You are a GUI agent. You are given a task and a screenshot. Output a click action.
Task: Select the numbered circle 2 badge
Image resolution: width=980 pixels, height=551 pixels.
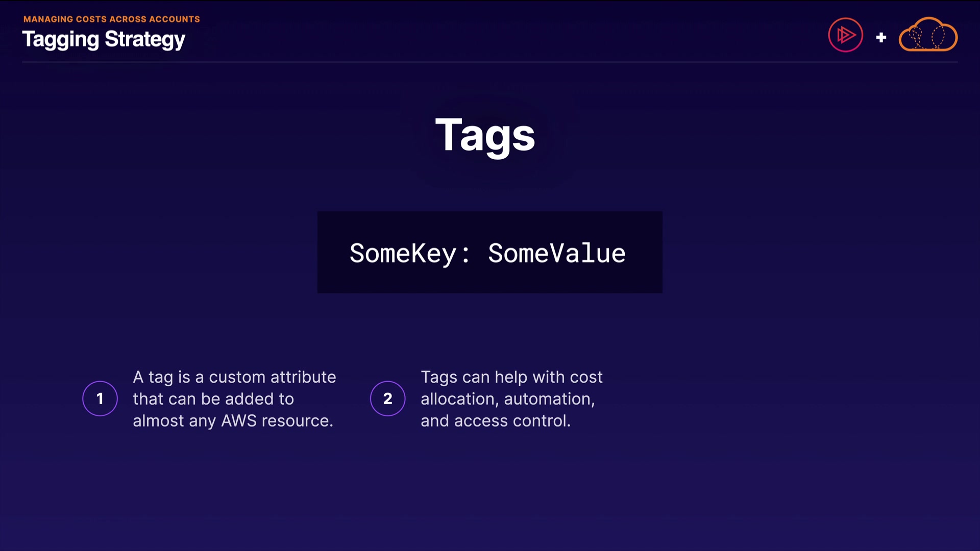(x=388, y=398)
